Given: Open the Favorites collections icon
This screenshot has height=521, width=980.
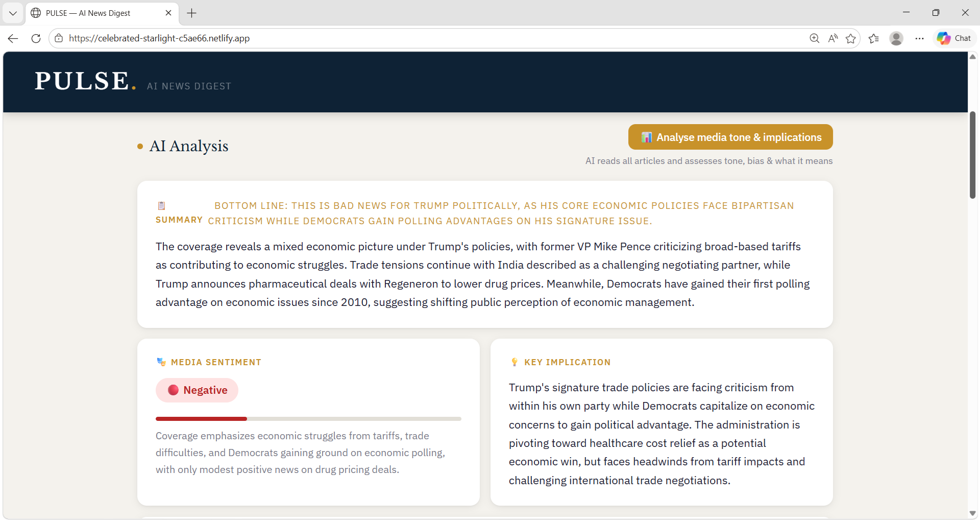Looking at the screenshot, I should tap(874, 38).
